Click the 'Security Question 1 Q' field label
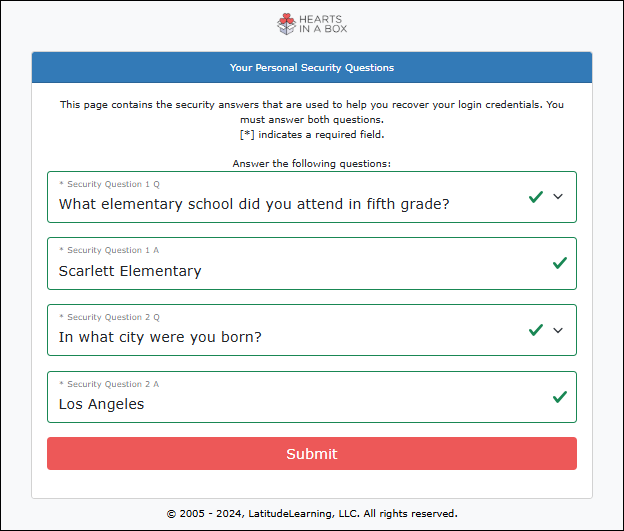 tap(109, 184)
